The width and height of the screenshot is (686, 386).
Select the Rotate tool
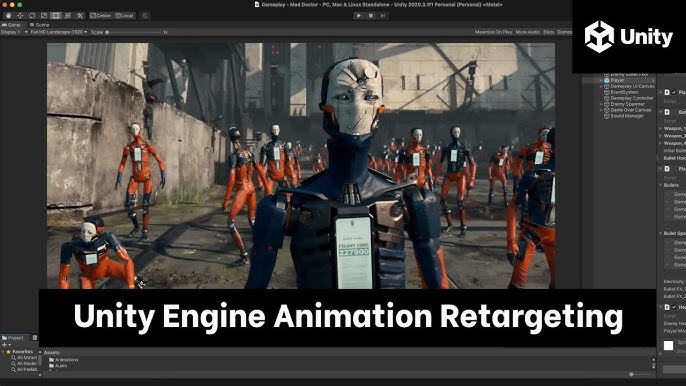click(32, 15)
